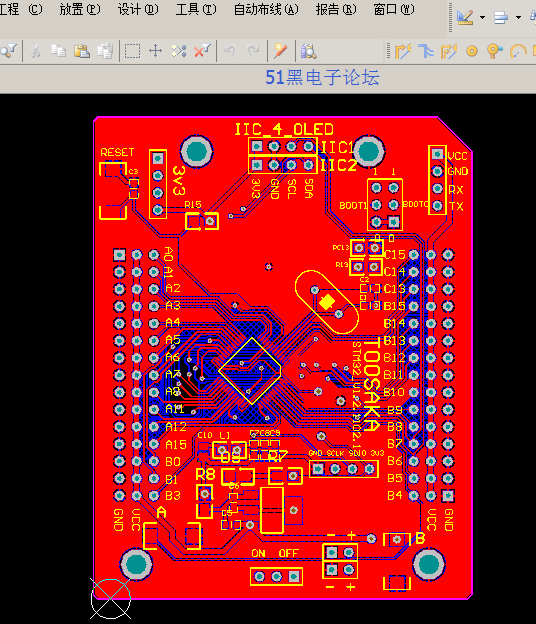Open the 放置 (P) menu
Screen dimensions: 536x624
80,9
